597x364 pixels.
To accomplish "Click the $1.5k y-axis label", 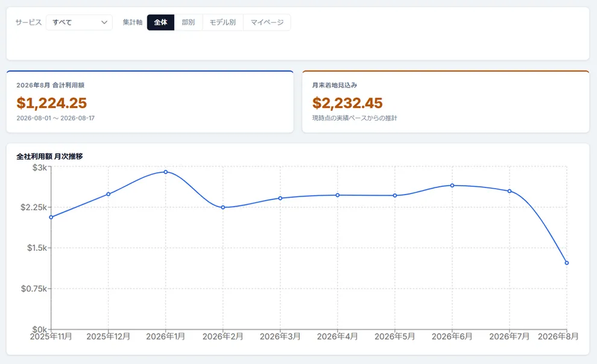I will pos(37,248).
